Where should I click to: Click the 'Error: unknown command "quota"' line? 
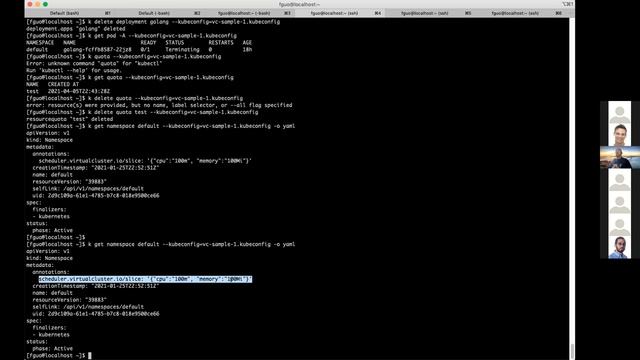94,63
